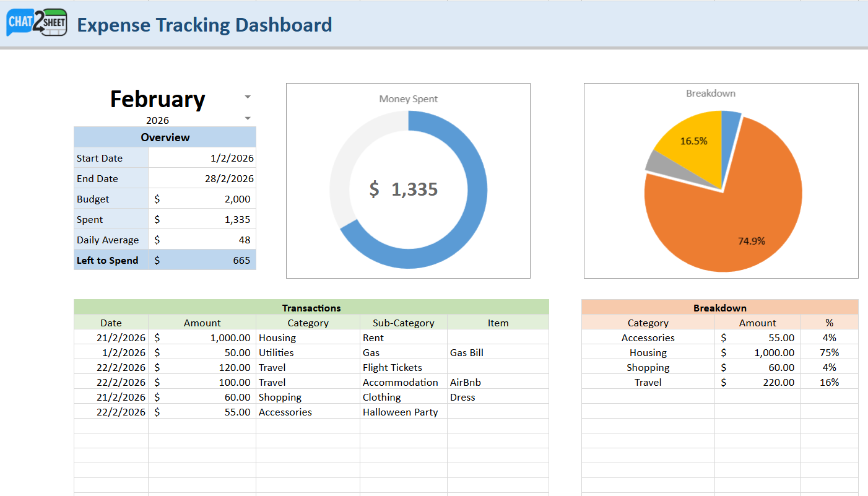Select the blue donut chart ring
Image resolution: width=868 pixels, height=496 pixels.
(x=475, y=211)
